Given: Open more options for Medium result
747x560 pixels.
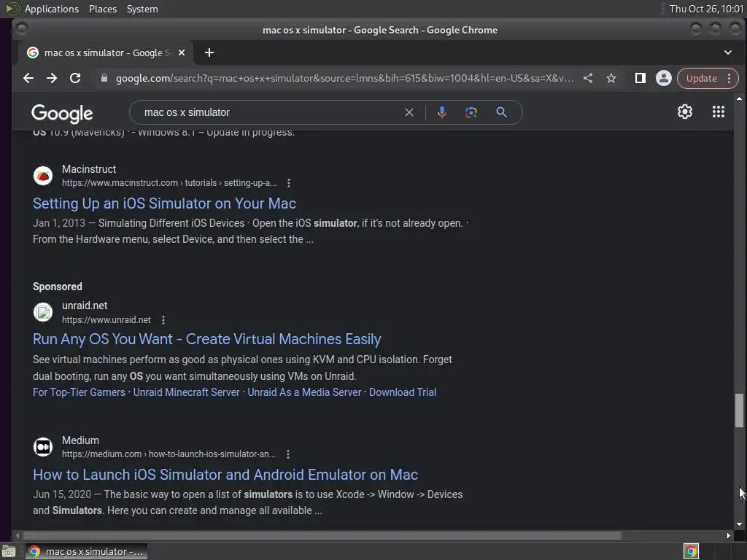Looking at the screenshot, I should coord(287,454).
